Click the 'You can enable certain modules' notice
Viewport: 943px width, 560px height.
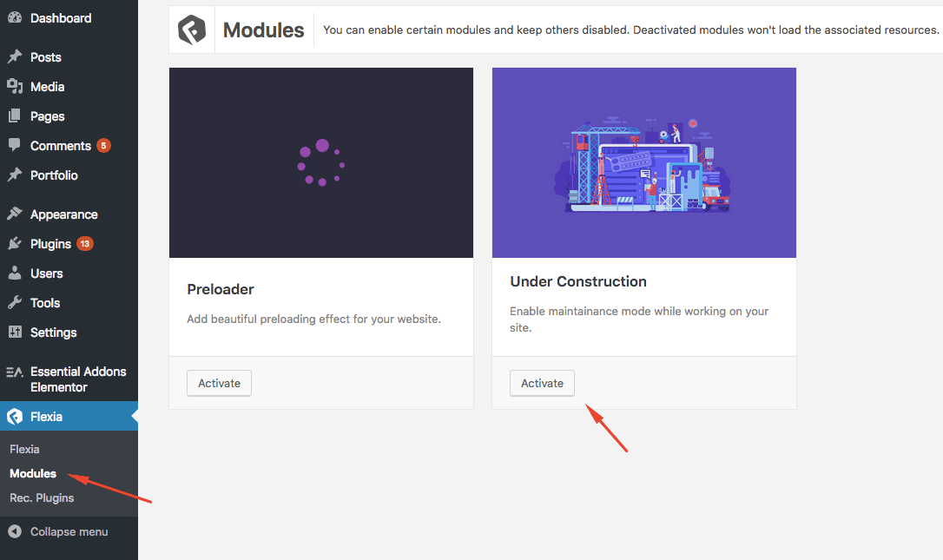tap(631, 30)
